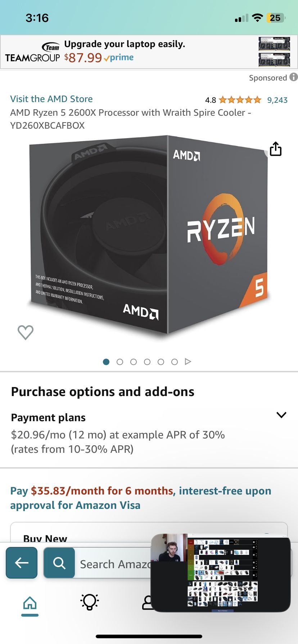Open the picture-in-picture video overlay
Viewport: 298px width, 644px height.
pyautogui.click(x=221, y=572)
